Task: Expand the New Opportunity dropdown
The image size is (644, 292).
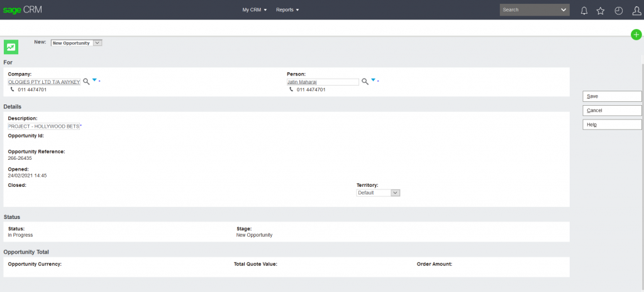Action: pos(97,43)
